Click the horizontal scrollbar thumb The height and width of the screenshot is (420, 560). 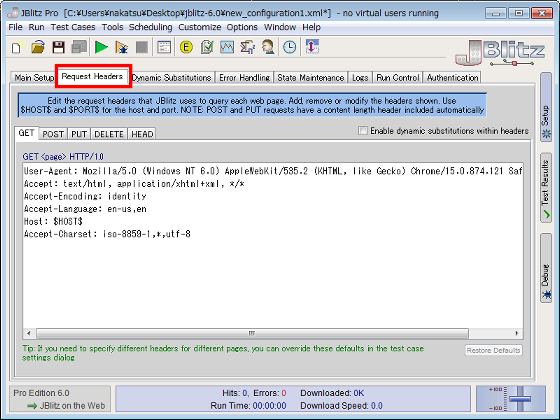point(252,333)
